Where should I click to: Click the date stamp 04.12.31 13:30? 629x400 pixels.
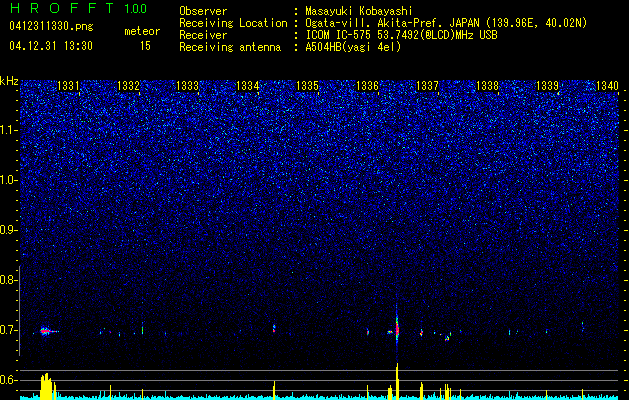[51, 46]
